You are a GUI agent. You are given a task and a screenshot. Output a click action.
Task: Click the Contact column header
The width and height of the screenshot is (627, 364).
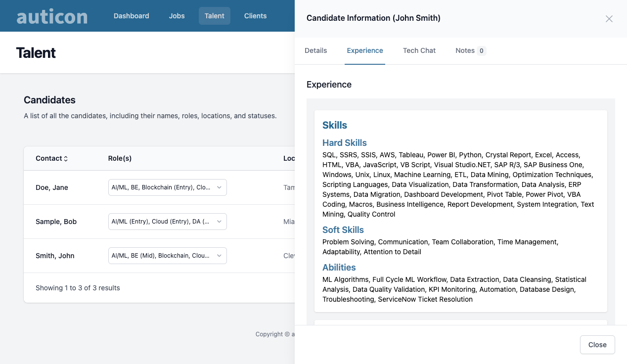(48, 158)
